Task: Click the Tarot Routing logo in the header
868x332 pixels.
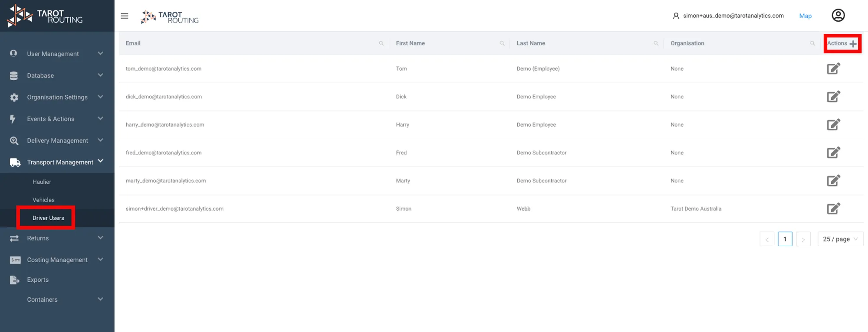Action: (170, 17)
